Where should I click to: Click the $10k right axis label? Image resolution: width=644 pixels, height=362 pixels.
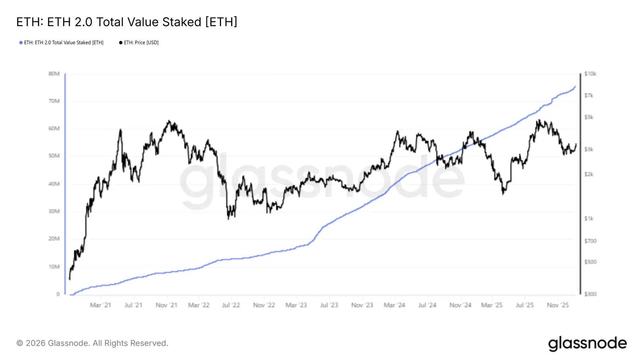pos(590,74)
